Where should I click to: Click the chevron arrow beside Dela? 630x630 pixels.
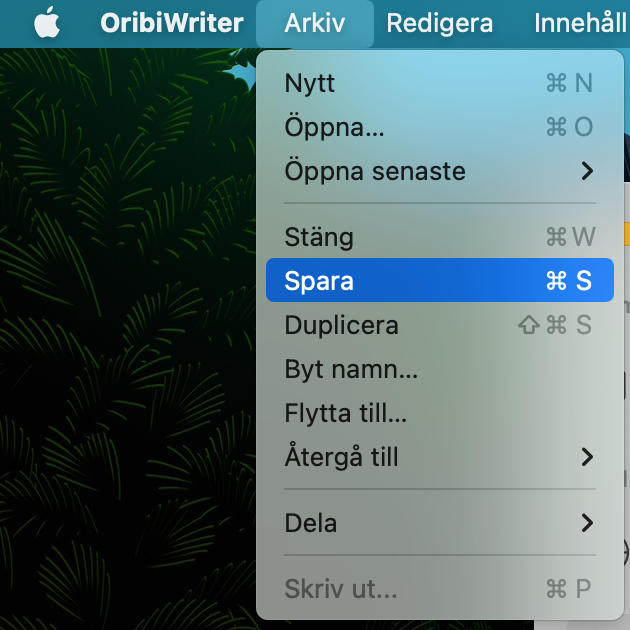point(587,523)
